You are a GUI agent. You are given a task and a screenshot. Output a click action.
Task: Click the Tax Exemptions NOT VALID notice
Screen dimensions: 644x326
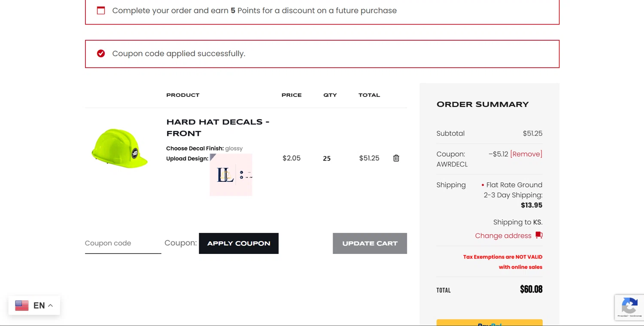(x=503, y=262)
